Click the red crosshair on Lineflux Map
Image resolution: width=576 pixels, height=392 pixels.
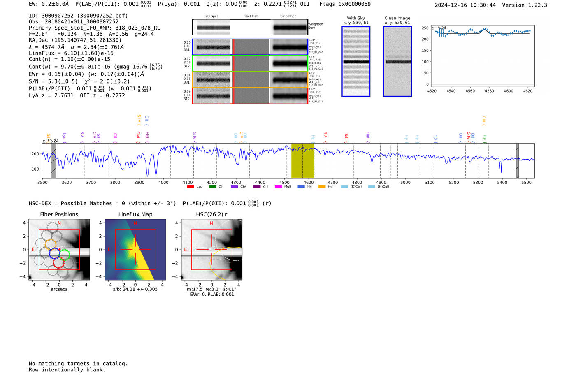coord(135,249)
